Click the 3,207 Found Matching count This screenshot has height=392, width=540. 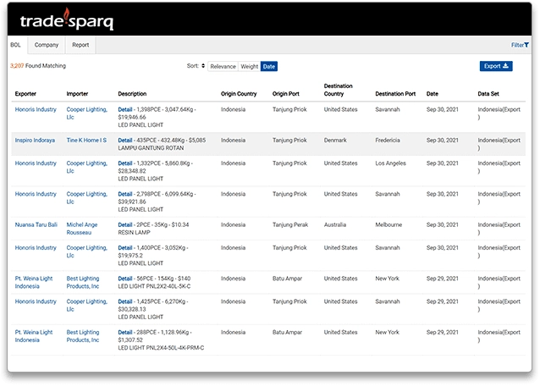[x=38, y=65]
